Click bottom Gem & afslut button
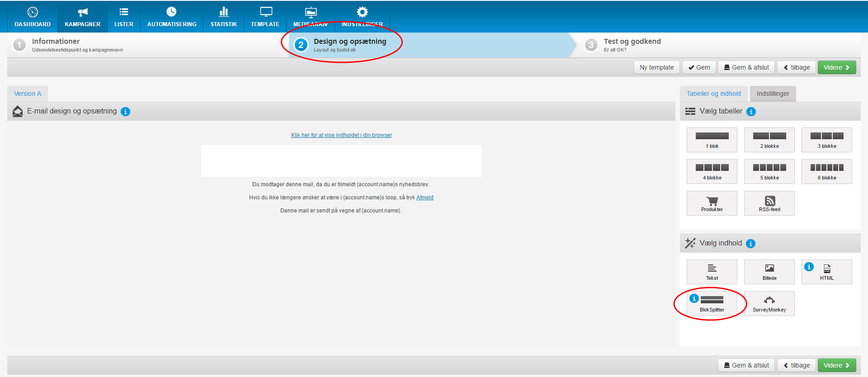 (746, 365)
